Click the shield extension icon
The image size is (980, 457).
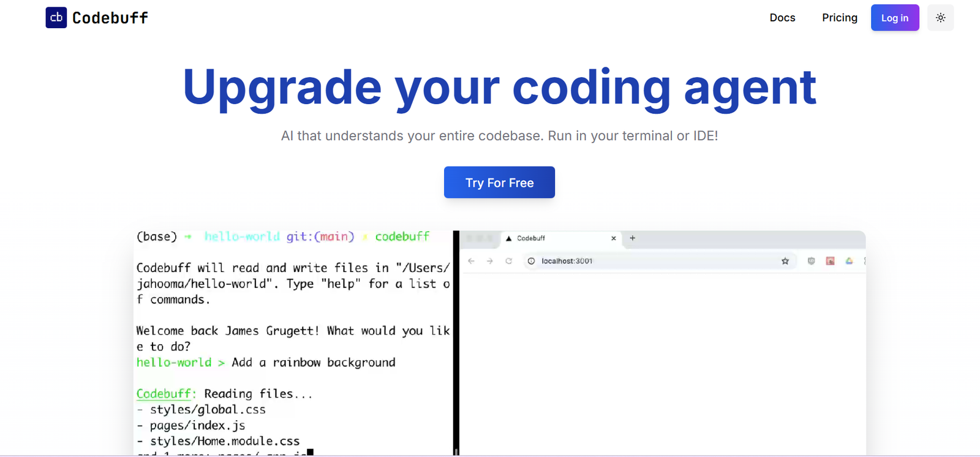coord(811,261)
